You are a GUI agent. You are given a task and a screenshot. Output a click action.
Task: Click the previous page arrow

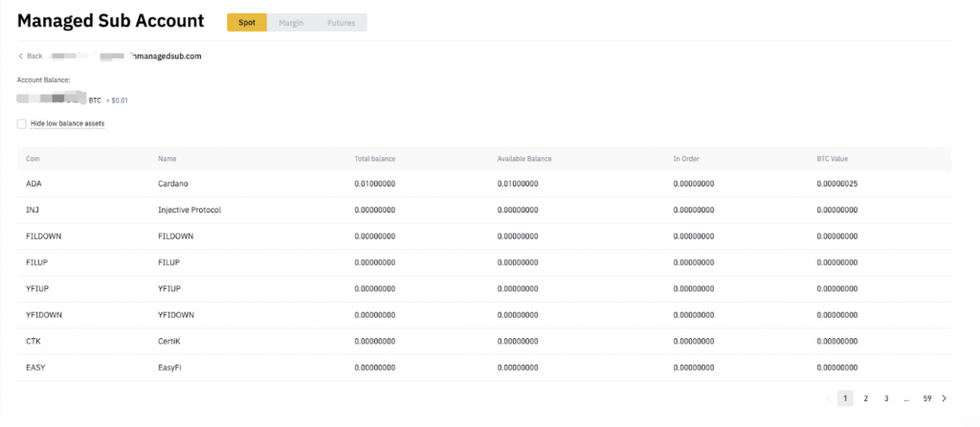click(x=828, y=398)
